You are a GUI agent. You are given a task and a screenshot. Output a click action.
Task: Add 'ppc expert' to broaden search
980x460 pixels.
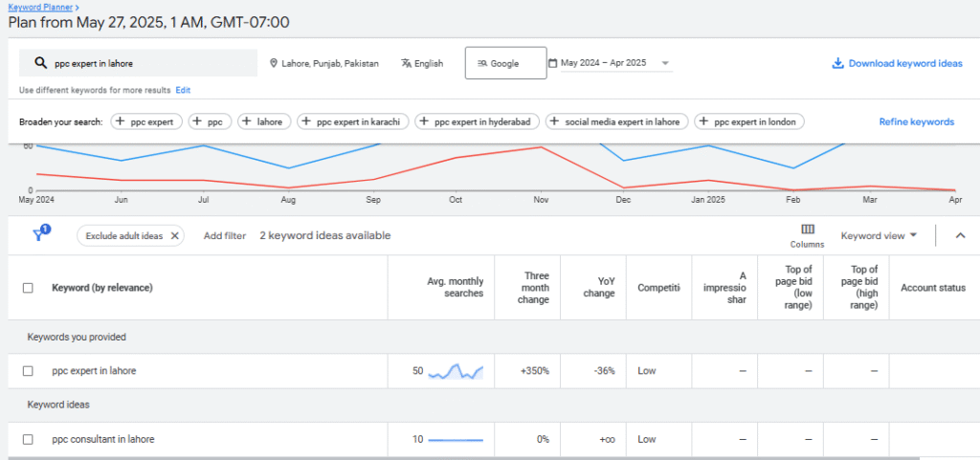(x=146, y=121)
